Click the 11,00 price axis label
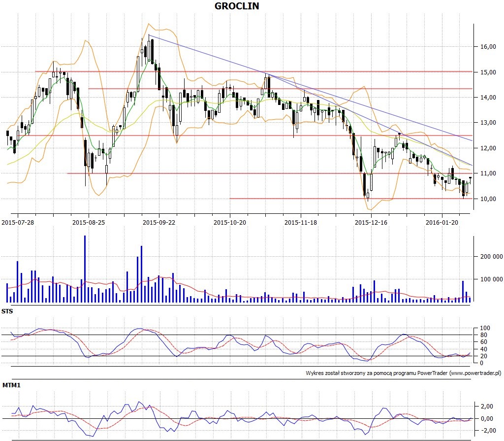This screenshot has width=504, height=441. (x=488, y=173)
